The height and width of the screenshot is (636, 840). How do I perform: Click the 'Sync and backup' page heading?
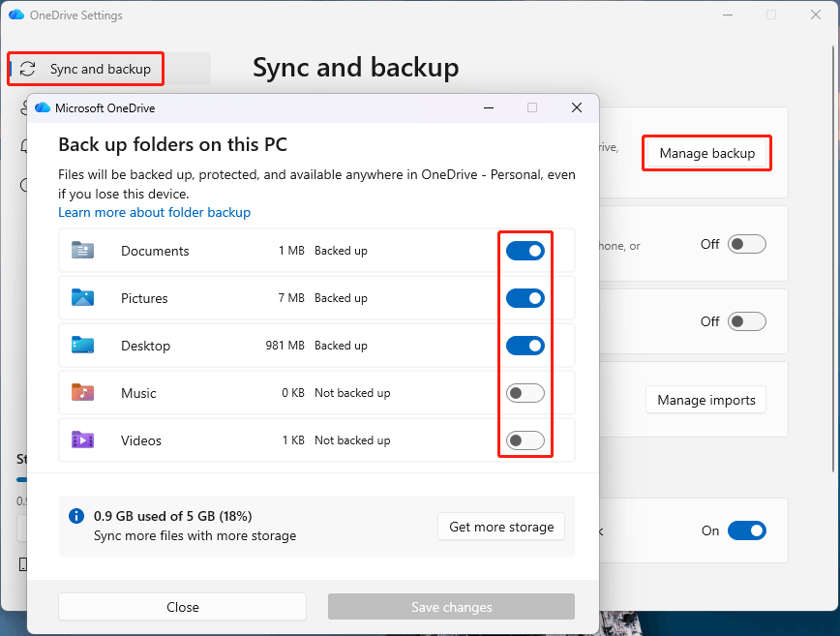pos(356,68)
